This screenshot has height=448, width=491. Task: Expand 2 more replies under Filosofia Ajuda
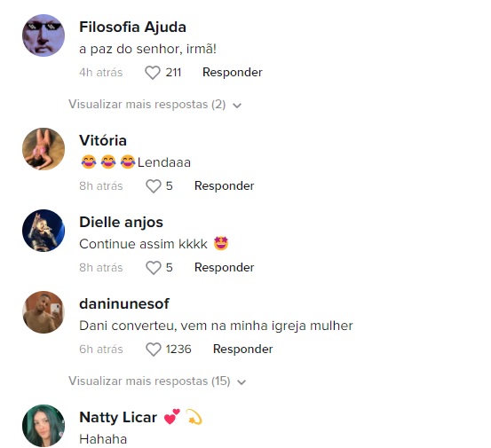click(x=155, y=105)
